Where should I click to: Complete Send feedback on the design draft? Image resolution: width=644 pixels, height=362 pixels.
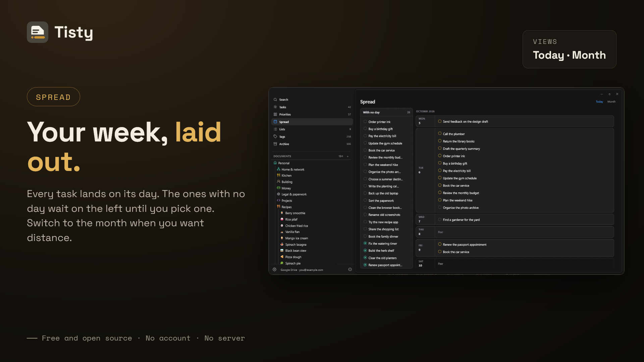point(439,121)
